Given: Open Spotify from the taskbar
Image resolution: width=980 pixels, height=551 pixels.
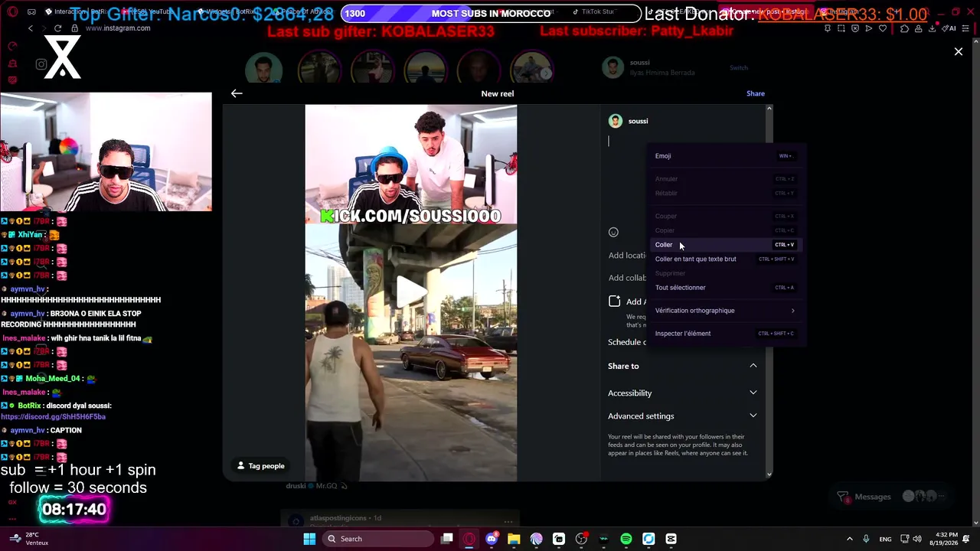Looking at the screenshot, I should [x=626, y=539].
